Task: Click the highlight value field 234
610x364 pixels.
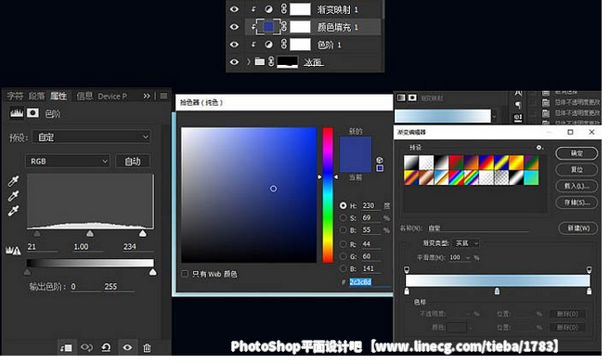Action: click(138, 247)
